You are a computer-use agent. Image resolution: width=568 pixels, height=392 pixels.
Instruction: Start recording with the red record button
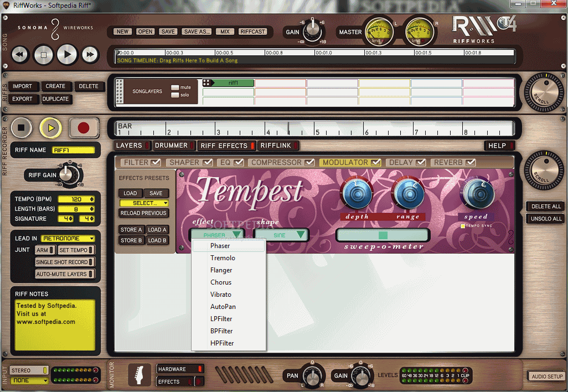pos(84,127)
